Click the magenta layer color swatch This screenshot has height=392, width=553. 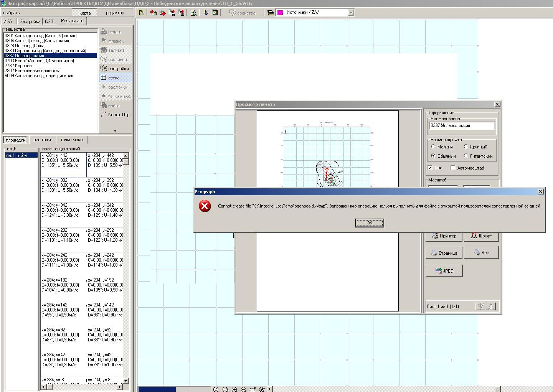(x=280, y=13)
